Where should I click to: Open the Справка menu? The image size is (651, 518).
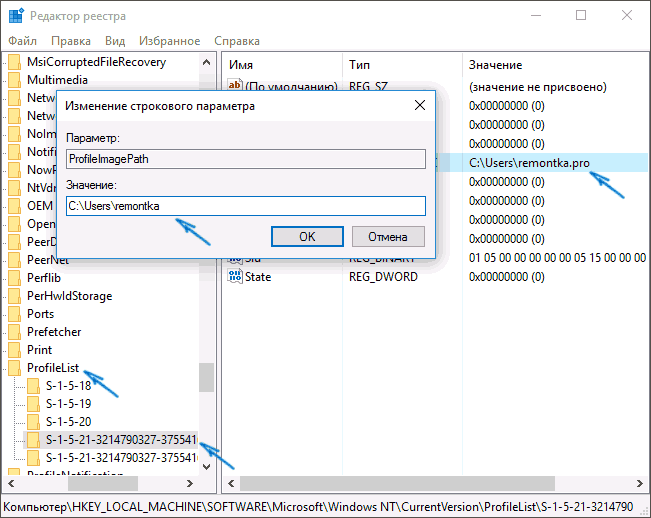point(237,41)
